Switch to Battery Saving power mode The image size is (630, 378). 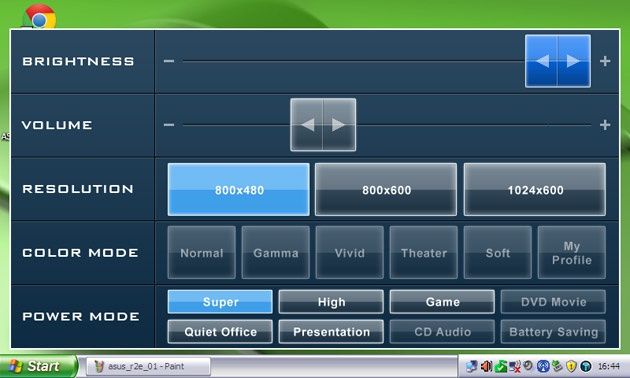(x=553, y=332)
